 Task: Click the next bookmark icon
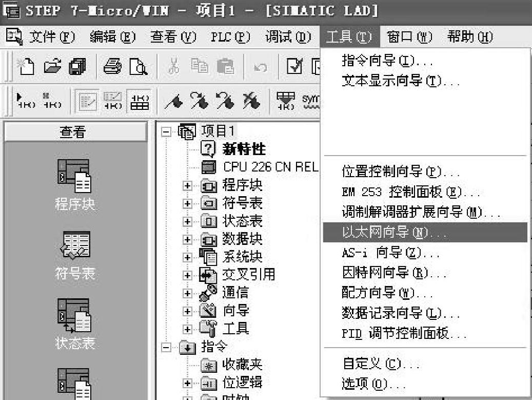coord(199,101)
